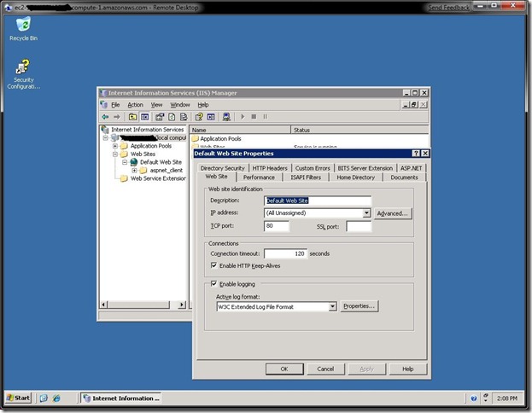
Task: Click the SSL port field
Action: (359, 226)
